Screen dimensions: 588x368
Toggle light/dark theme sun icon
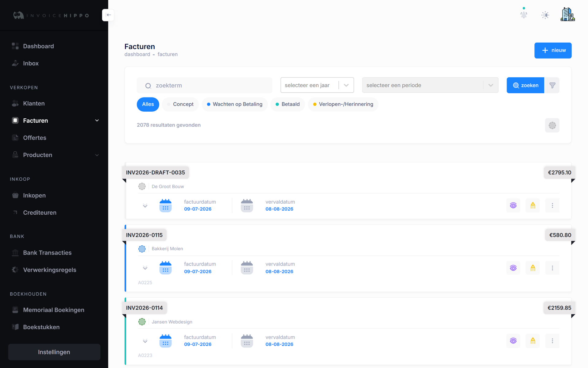coord(545,15)
